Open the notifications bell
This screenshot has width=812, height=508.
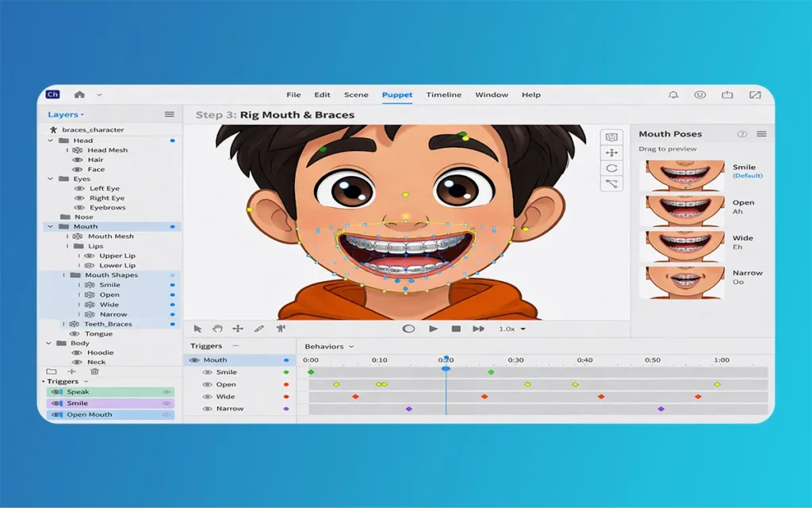coord(673,94)
